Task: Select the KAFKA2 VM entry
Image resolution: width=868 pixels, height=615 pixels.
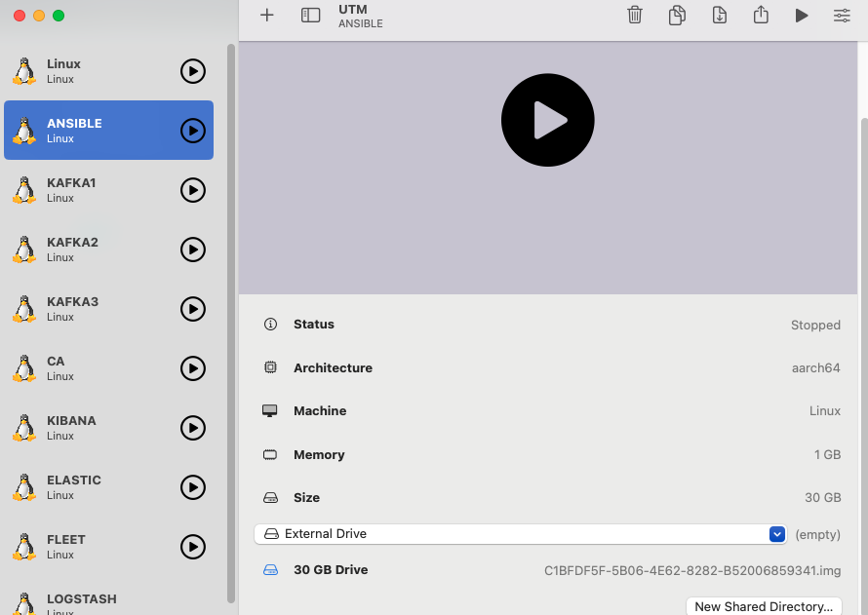Action: 108,250
